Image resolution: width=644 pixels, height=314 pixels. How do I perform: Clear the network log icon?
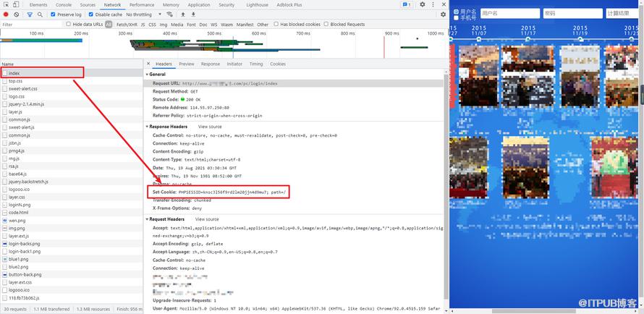point(17,14)
